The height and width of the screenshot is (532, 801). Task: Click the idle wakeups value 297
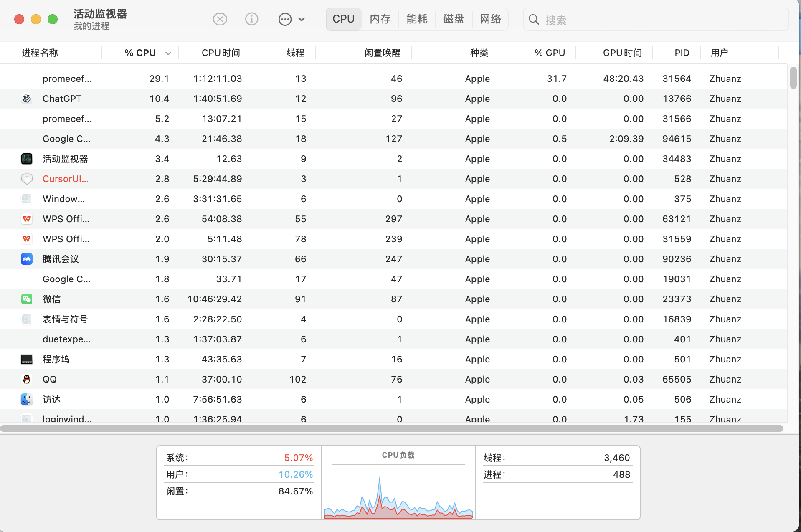point(393,219)
